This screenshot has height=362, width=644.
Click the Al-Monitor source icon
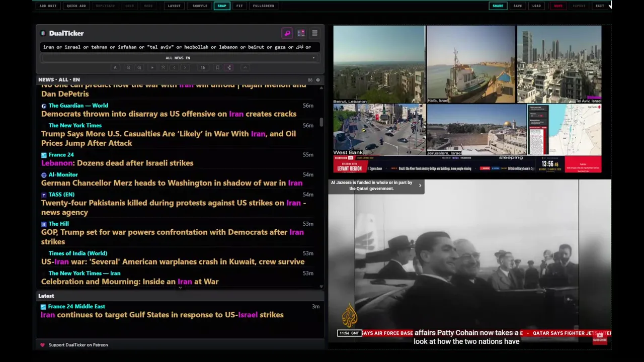click(x=44, y=175)
